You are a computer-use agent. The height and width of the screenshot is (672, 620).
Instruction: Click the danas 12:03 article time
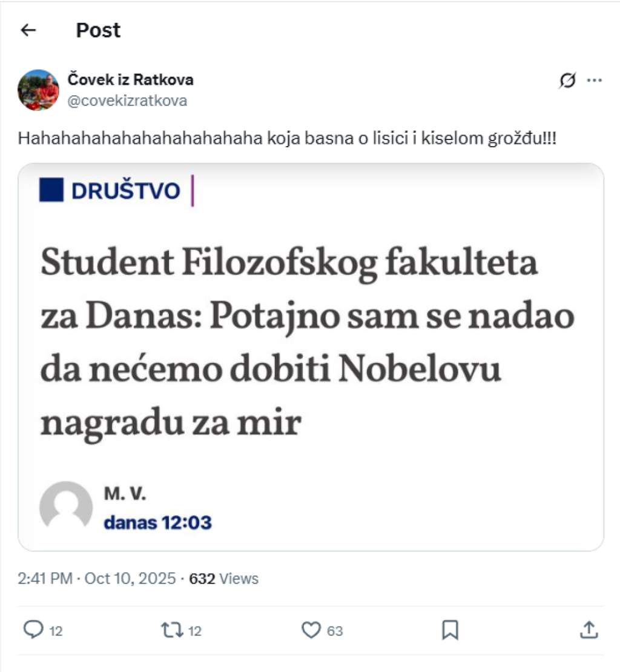(x=157, y=522)
